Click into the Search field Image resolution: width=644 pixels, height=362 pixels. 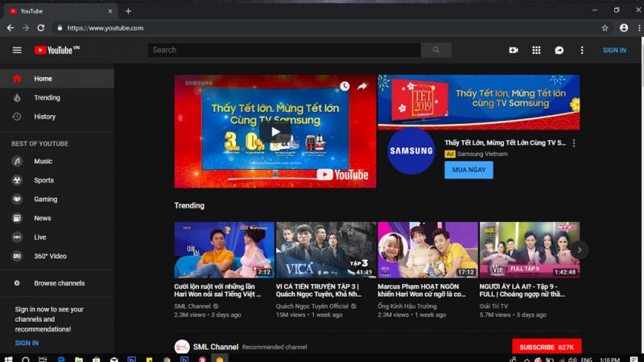click(x=284, y=50)
